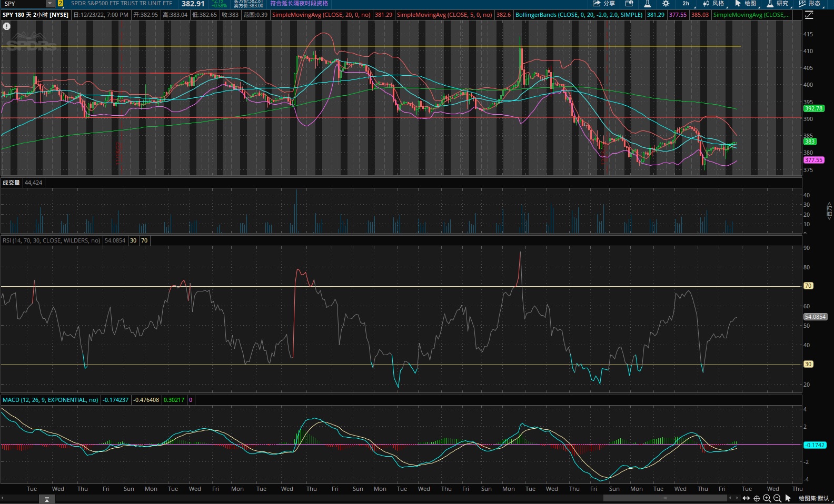Viewport: 834px width, 504px height.
Task: Click the scroll left arrow on time axis
Action: pos(730,498)
